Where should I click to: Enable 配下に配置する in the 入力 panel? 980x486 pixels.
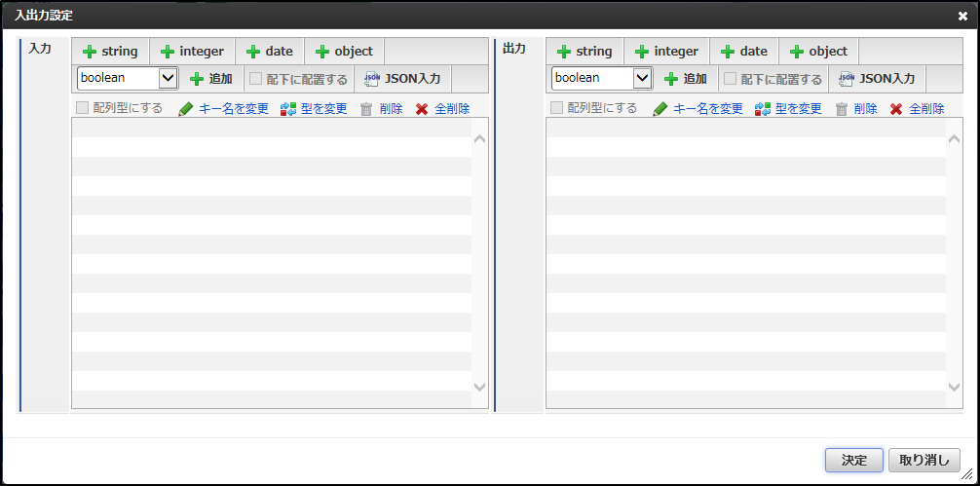[x=255, y=79]
